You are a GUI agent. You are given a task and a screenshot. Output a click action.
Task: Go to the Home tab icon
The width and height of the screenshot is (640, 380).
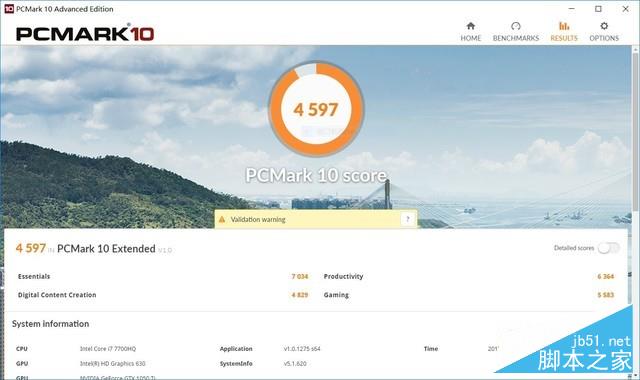[471, 26]
